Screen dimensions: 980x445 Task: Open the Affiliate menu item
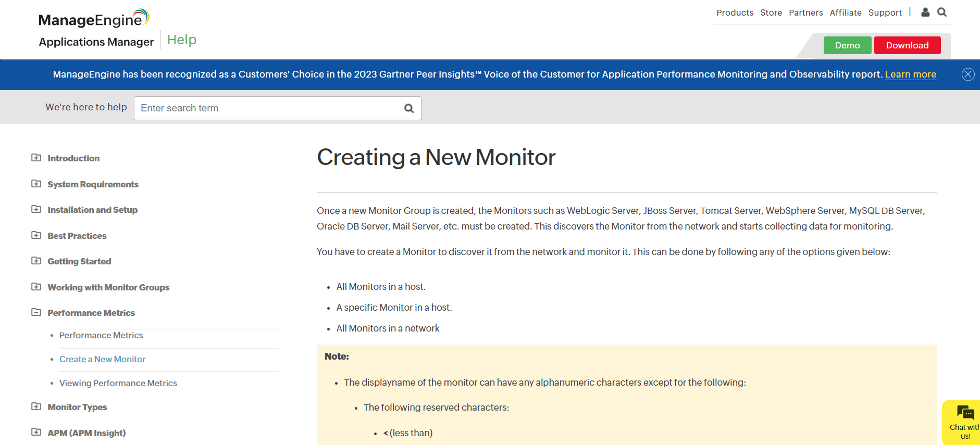point(846,12)
